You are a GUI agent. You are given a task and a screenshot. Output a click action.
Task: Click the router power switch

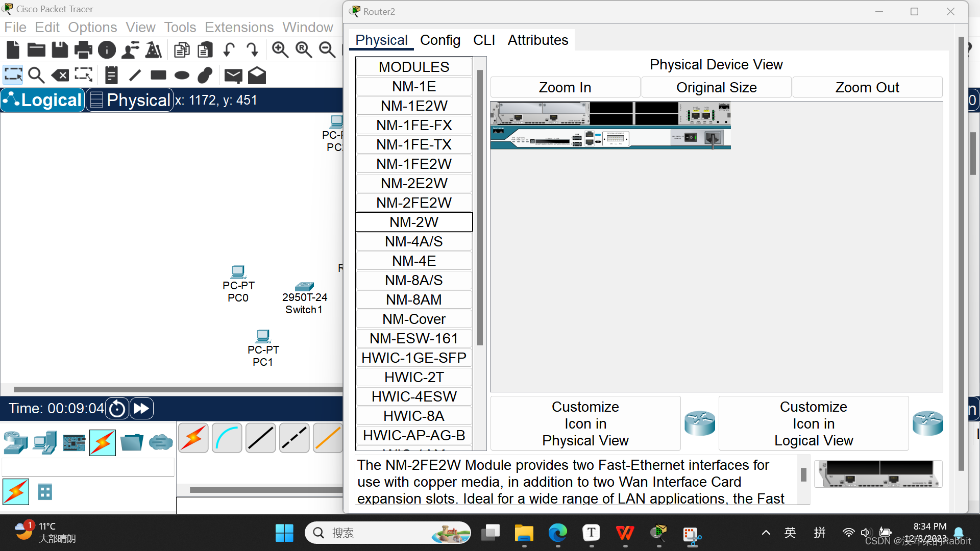click(690, 137)
